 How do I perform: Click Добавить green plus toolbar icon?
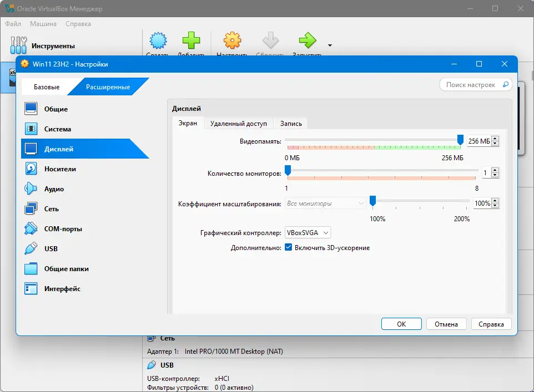coord(191,40)
